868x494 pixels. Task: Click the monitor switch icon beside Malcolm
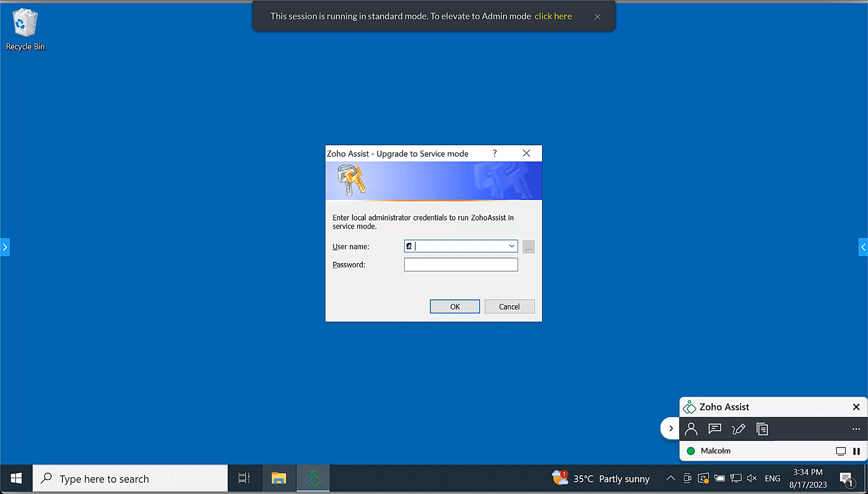coord(841,451)
